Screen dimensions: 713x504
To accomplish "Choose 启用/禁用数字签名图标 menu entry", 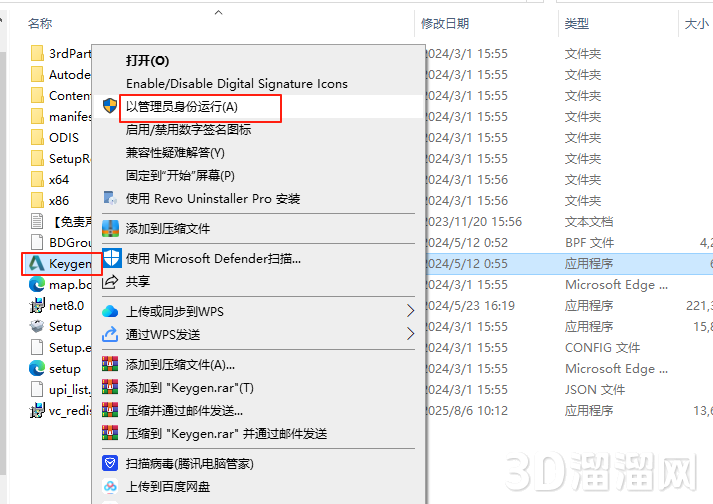I will click(188, 130).
